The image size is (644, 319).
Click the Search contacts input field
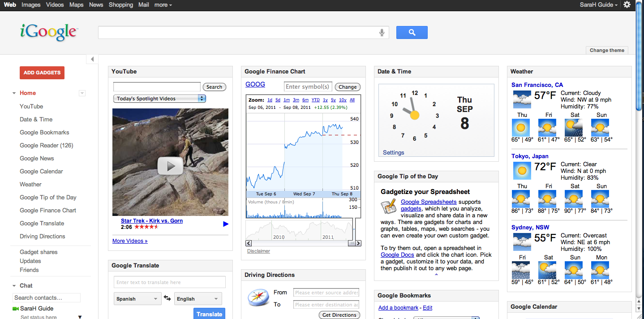[x=46, y=297]
